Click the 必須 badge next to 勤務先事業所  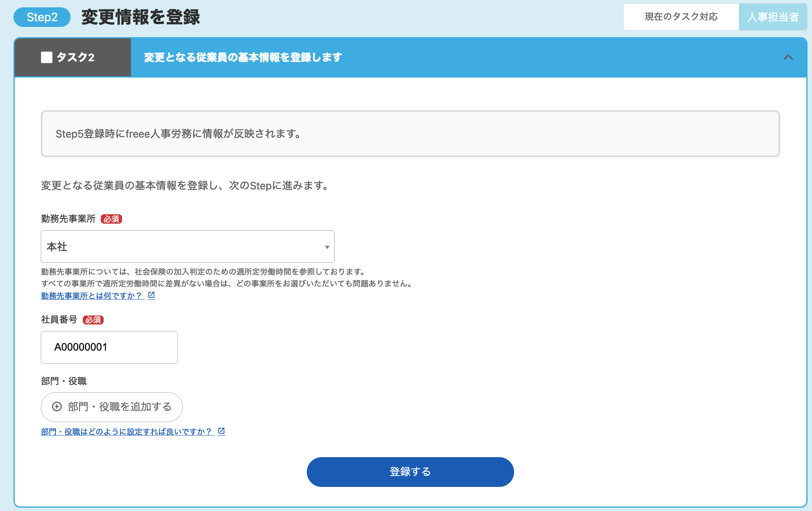[111, 219]
